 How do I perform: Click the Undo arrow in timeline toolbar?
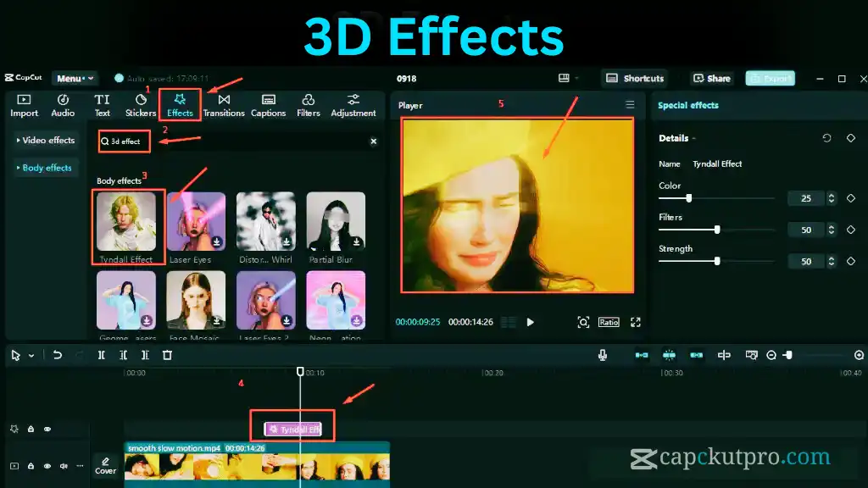[x=58, y=355]
